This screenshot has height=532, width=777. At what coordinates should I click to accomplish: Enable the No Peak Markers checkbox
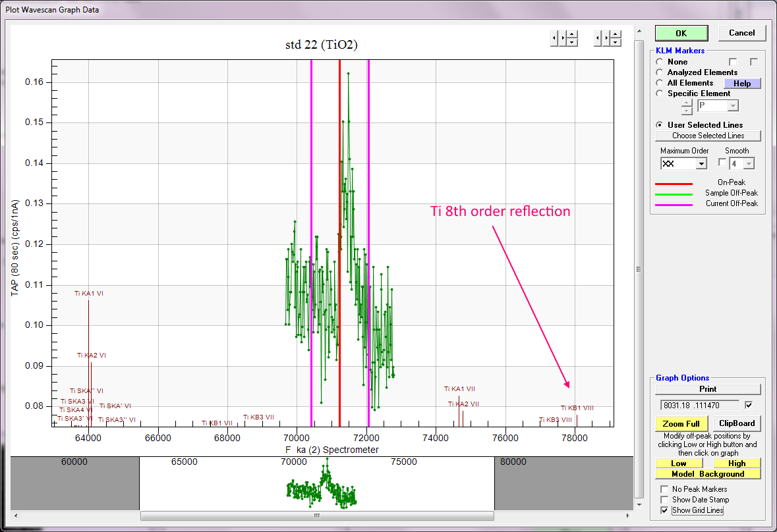(664, 489)
